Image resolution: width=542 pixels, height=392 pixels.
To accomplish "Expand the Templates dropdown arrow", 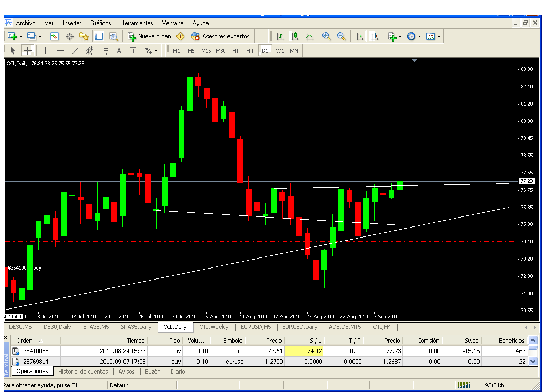I will coord(439,36).
